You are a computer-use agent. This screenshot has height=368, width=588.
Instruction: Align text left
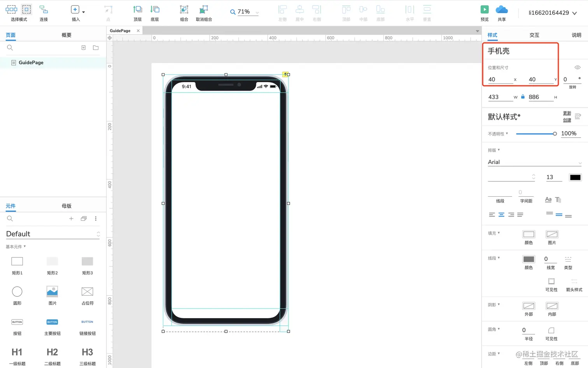[x=492, y=215]
